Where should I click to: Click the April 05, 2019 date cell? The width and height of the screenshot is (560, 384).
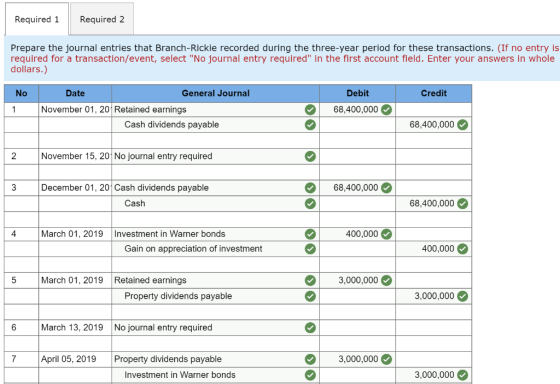75,359
